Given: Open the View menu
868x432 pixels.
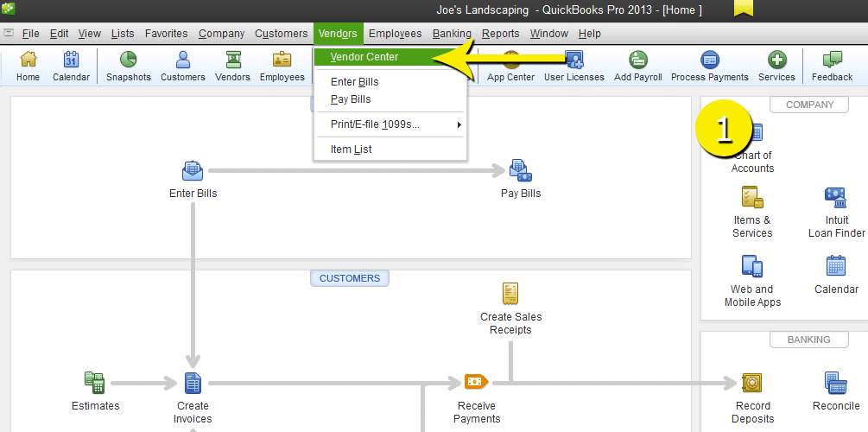Looking at the screenshot, I should click(x=89, y=34).
